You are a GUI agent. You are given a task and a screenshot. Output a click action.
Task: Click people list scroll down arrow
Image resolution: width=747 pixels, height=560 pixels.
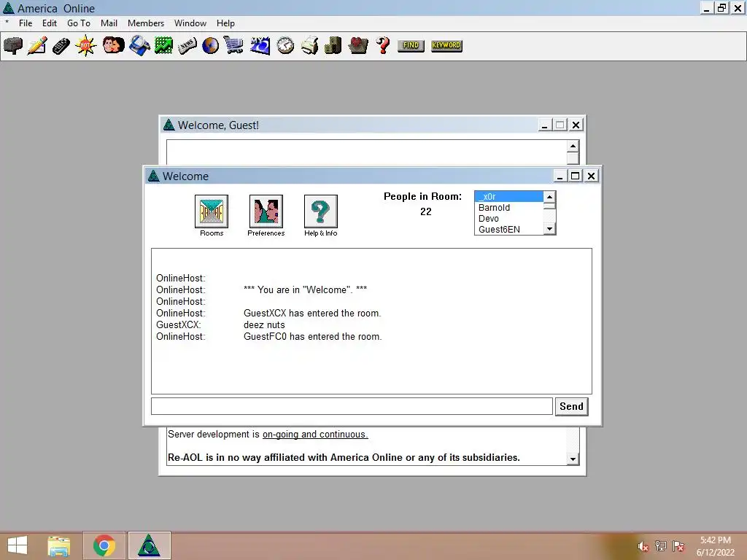[x=549, y=229]
